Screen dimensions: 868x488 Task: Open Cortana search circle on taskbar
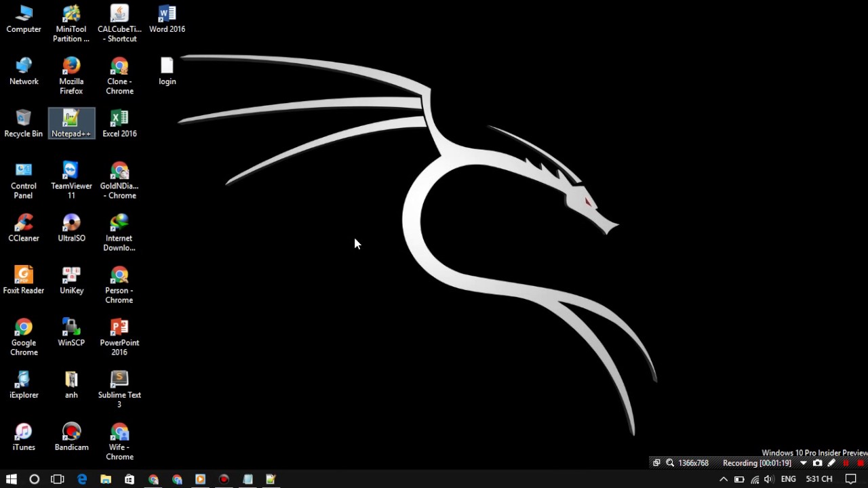34,479
